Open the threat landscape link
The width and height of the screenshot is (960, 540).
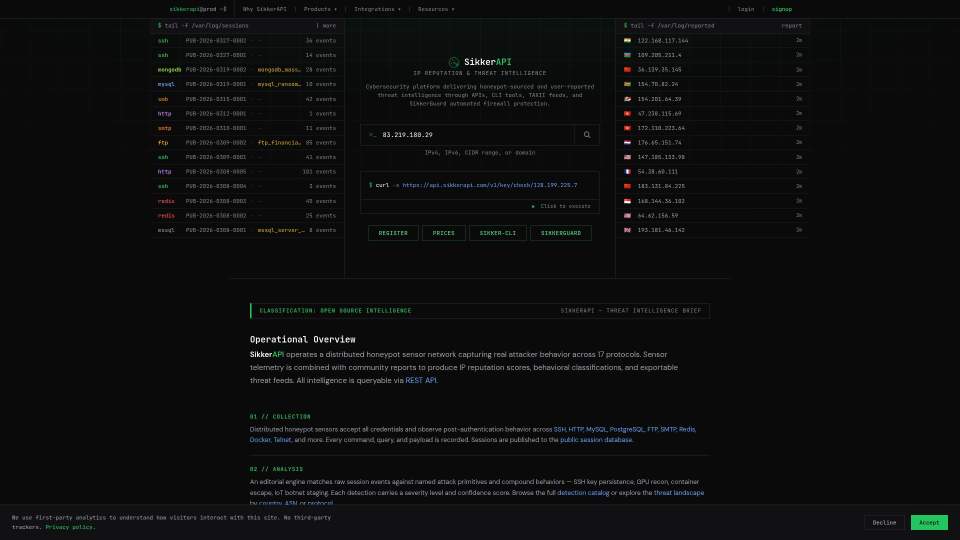click(678, 493)
